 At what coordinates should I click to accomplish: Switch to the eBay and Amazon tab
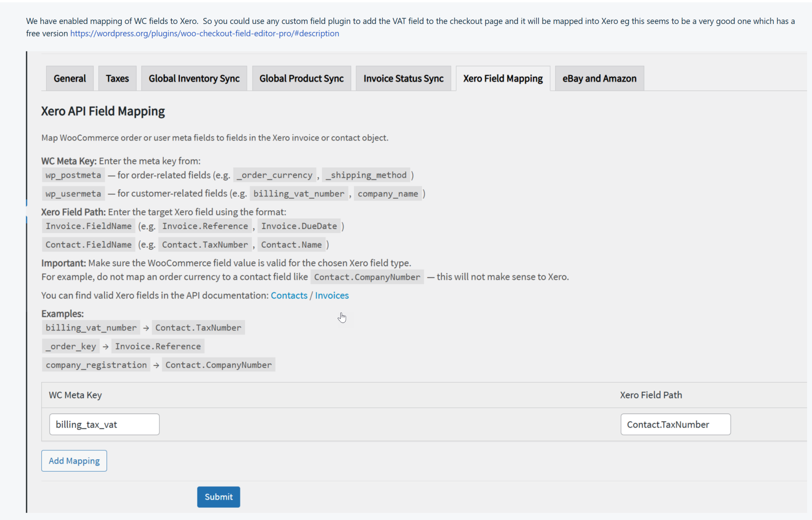tap(599, 79)
